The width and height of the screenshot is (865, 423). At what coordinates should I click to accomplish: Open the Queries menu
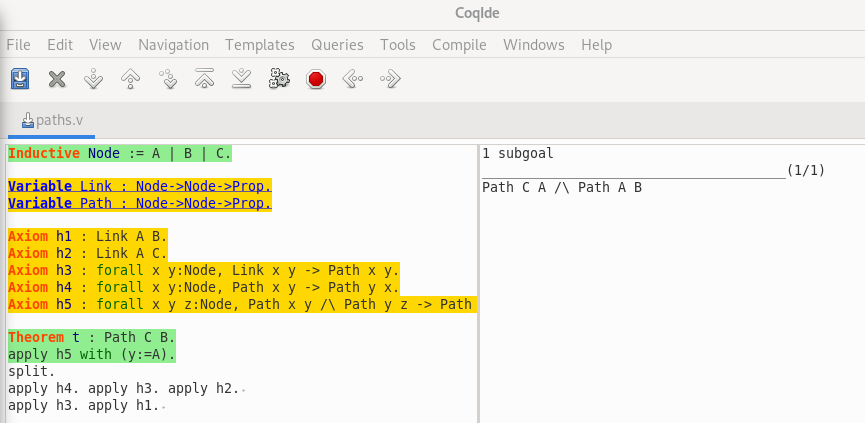point(337,45)
